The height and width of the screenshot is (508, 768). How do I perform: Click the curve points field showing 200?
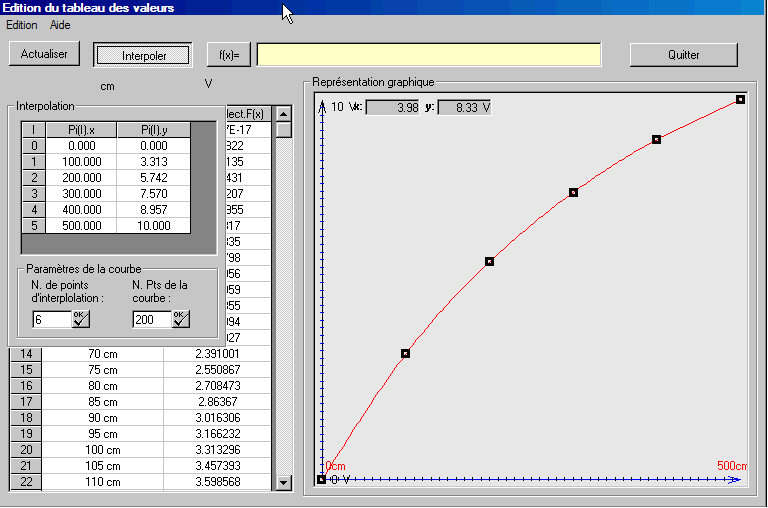click(151, 319)
